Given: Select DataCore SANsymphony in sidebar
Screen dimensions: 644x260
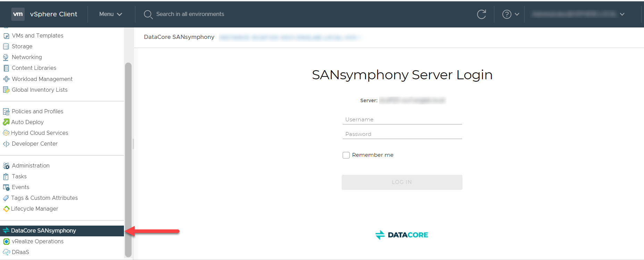Looking at the screenshot, I should click(43, 231).
